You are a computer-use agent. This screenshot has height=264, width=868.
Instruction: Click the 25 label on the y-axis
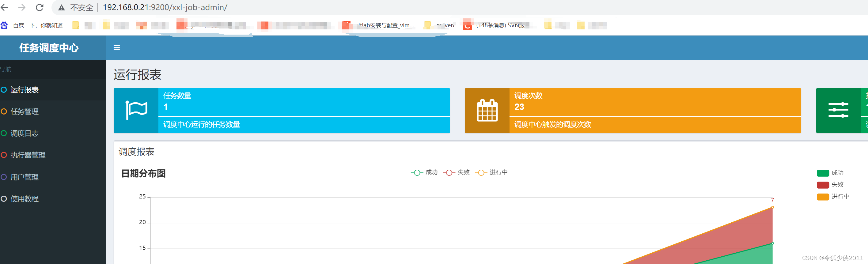click(x=142, y=197)
